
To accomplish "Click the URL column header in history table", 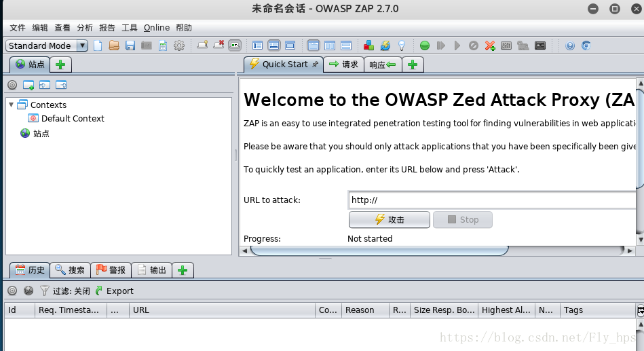I will 222,310.
